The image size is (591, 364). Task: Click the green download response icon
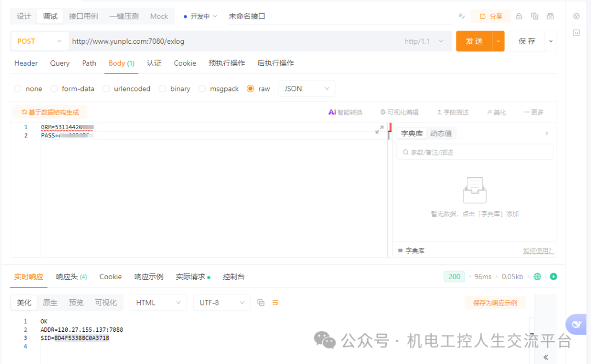pyautogui.click(x=553, y=276)
